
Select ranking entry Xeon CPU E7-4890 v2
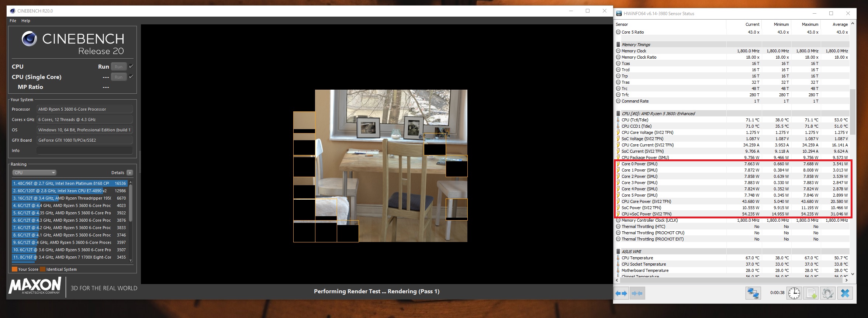[x=69, y=191]
